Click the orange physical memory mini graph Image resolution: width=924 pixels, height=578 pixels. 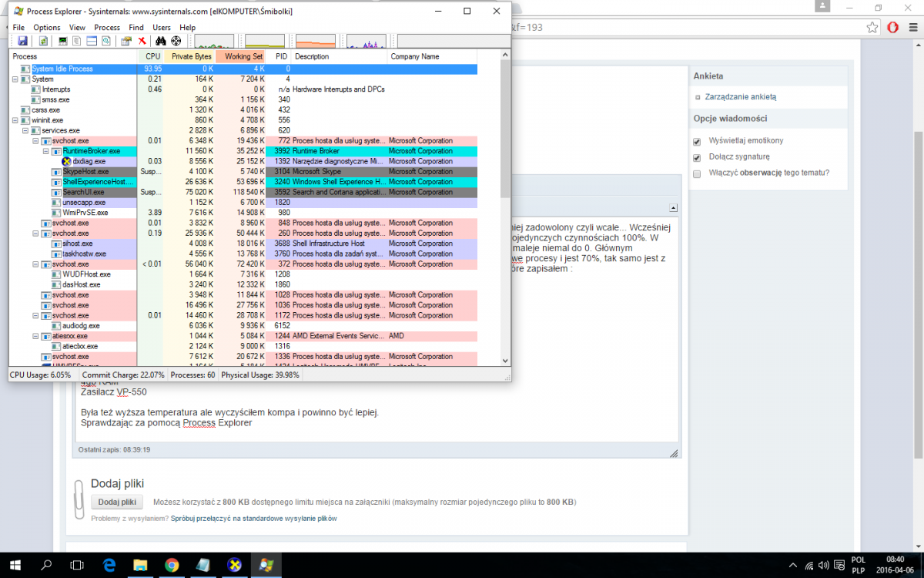[x=316, y=41]
